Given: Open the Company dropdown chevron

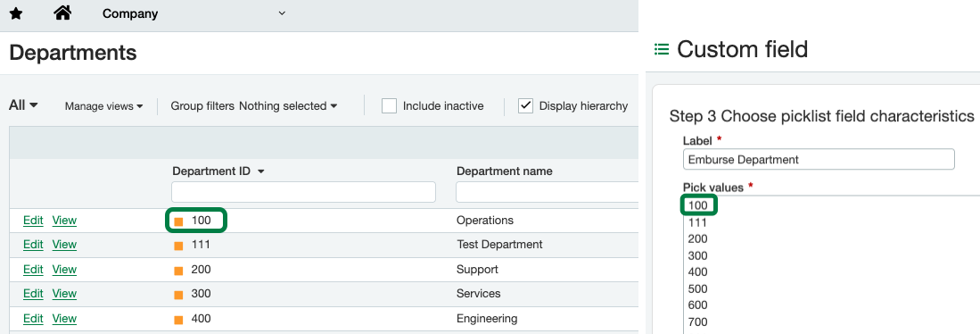Looking at the screenshot, I should [282, 13].
